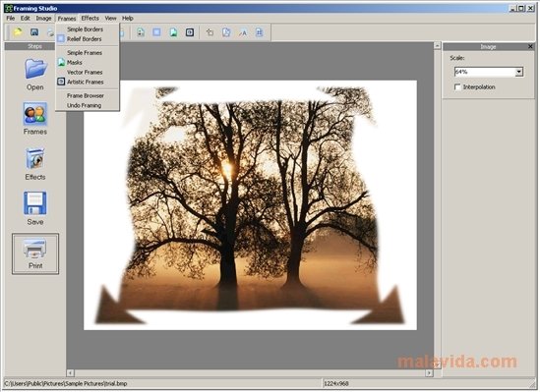Click the Print step button
This screenshot has height=392, width=540.
[x=35, y=253]
